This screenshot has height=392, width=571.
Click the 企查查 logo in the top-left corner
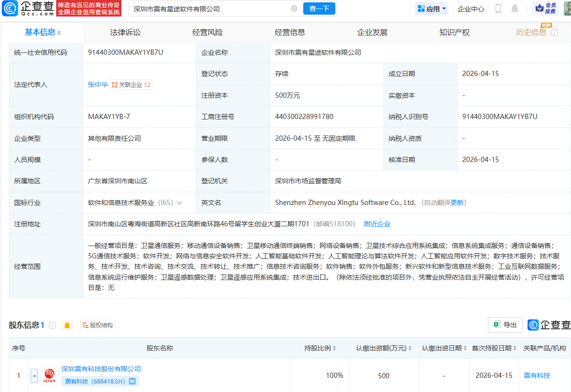point(26,9)
